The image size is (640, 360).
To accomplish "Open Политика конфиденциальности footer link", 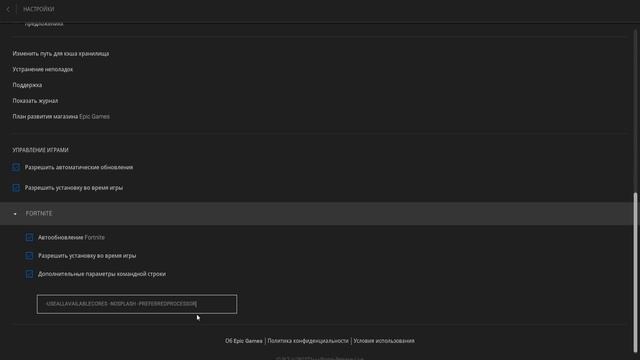I will click(308, 341).
